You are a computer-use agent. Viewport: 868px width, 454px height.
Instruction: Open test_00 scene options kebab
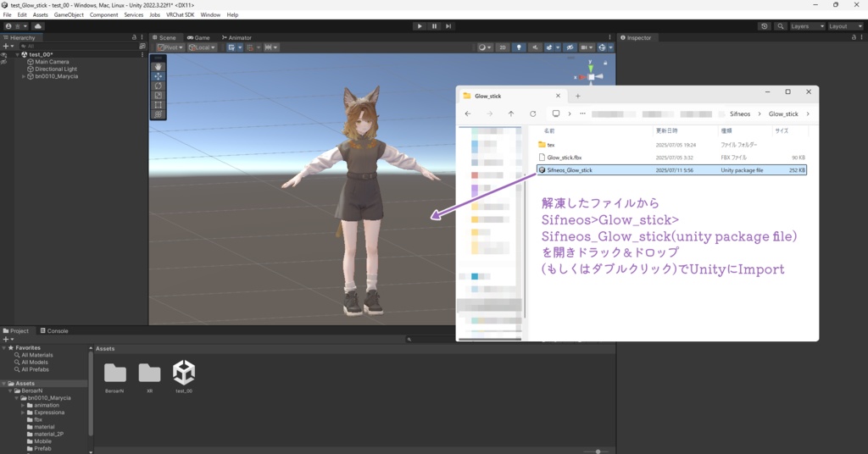coord(142,54)
